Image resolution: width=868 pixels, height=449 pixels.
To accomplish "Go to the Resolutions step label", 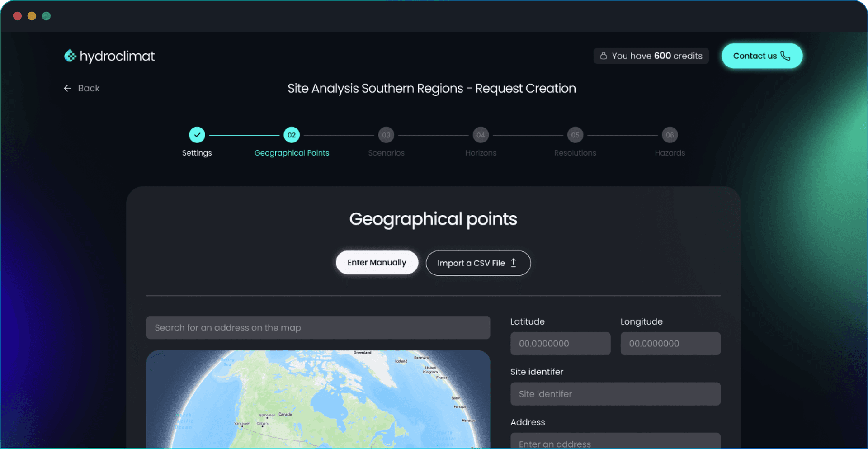I will click(575, 153).
